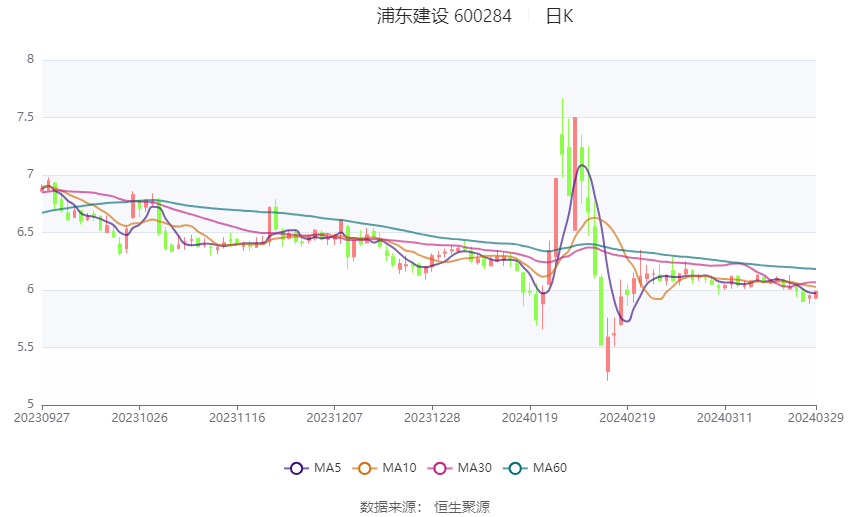Viewport: 850px width, 517px height.
Task: Click the x-axis date 20240119
Action: 530,418
